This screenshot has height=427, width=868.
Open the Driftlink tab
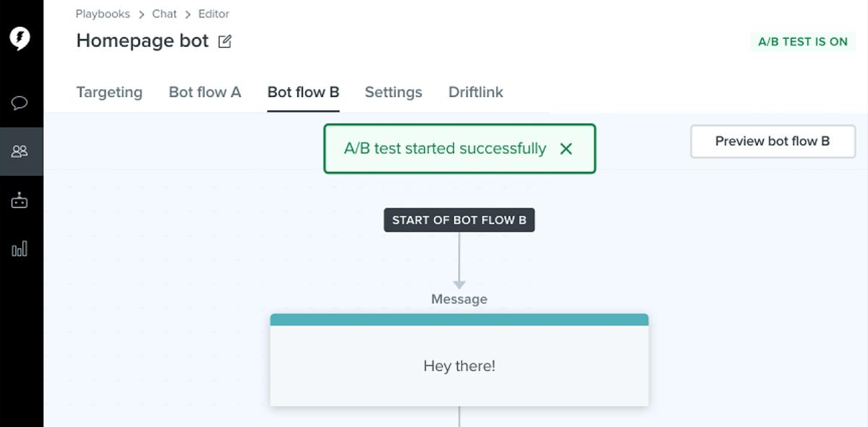pos(476,93)
